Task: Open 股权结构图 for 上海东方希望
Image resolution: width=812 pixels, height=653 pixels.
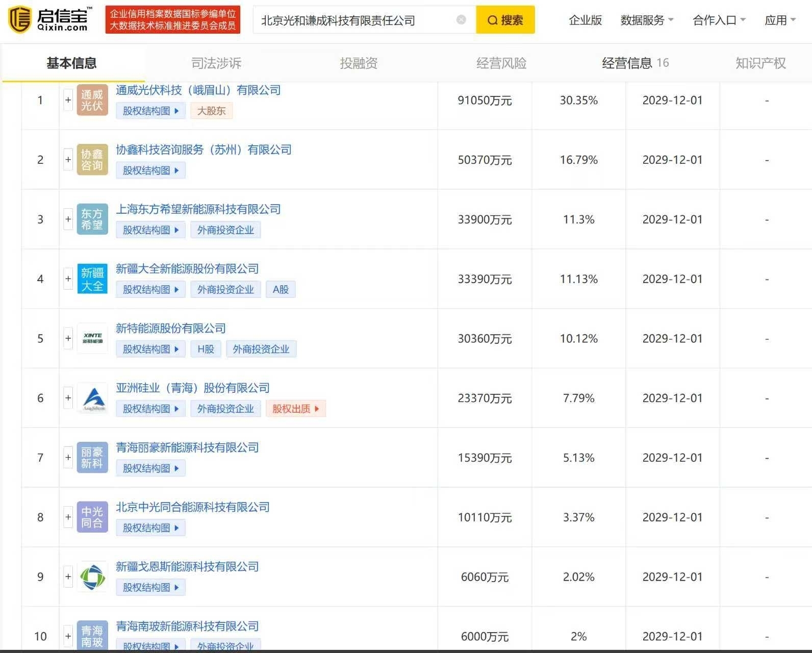Action: click(x=150, y=230)
